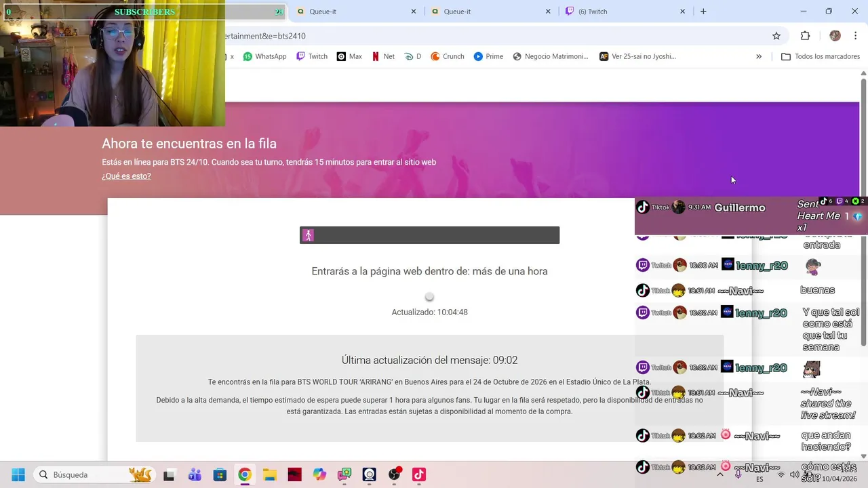Screen dimensions: 868x488
Task: Open the Ver 25-sai no Jyoshi... bookmark
Action: 637,56
